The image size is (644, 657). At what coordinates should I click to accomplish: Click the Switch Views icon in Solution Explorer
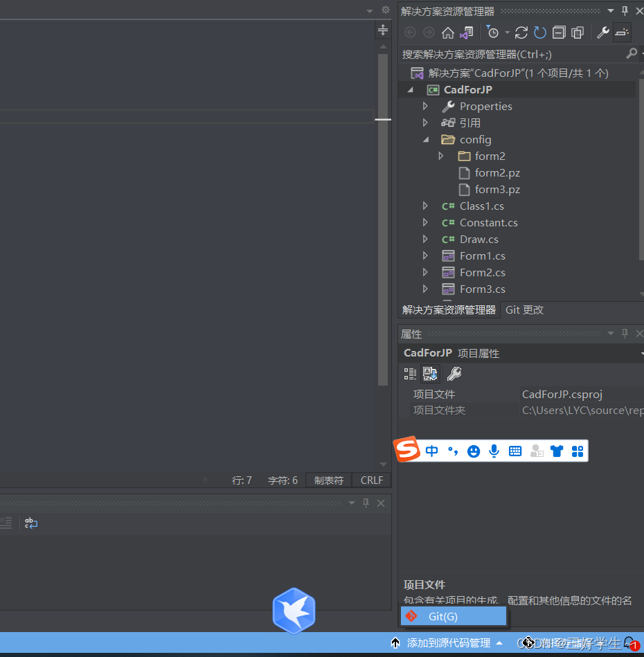[x=465, y=33]
